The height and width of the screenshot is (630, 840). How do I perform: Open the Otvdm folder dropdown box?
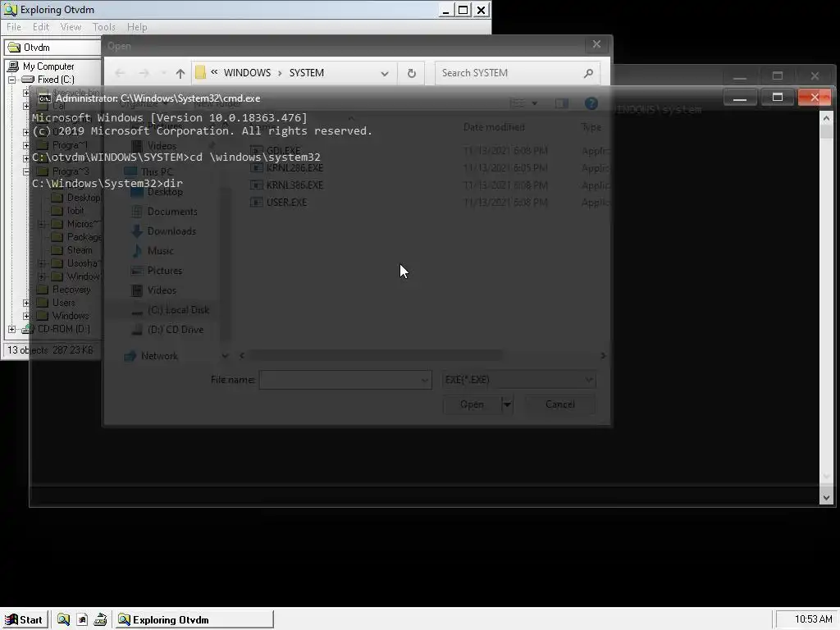52,47
